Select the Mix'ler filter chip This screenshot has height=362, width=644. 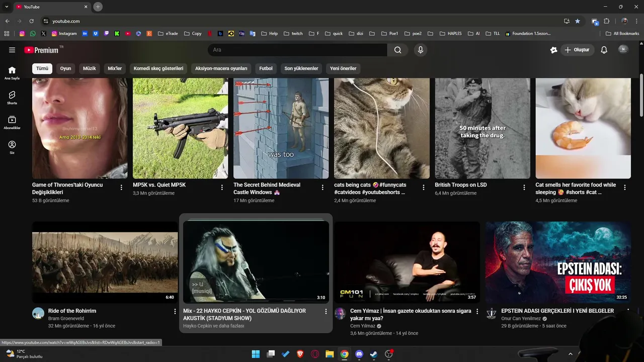pyautogui.click(x=115, y=68)
